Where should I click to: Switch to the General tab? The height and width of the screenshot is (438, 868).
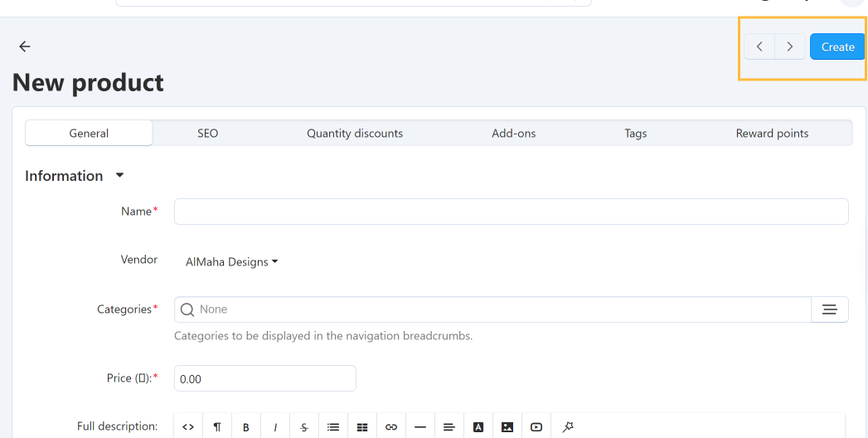(89, 134)
